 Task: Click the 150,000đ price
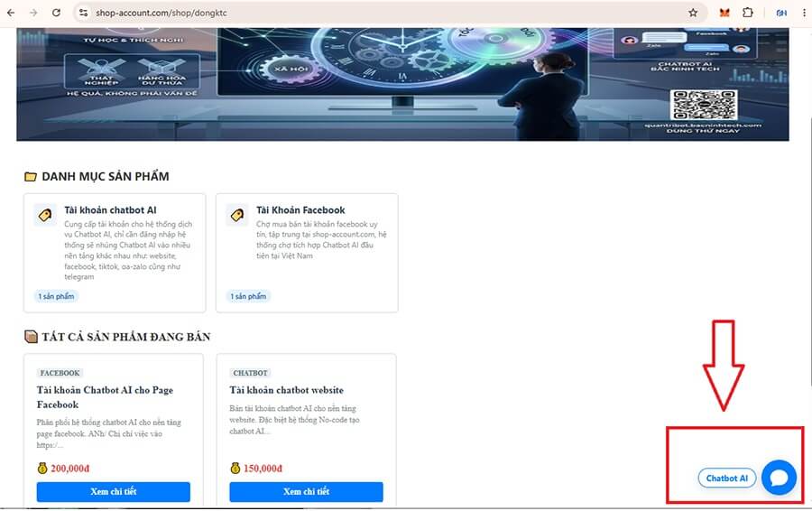[263, 469]
